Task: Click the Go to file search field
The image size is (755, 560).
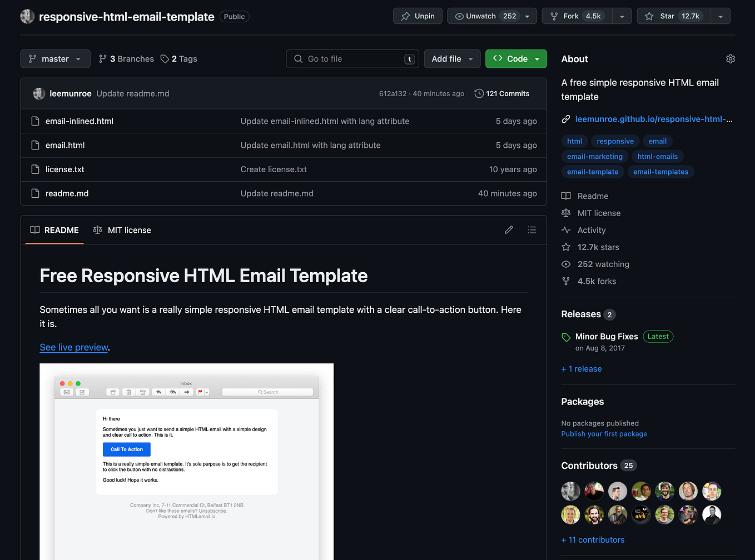Action: tap(352, 58)
